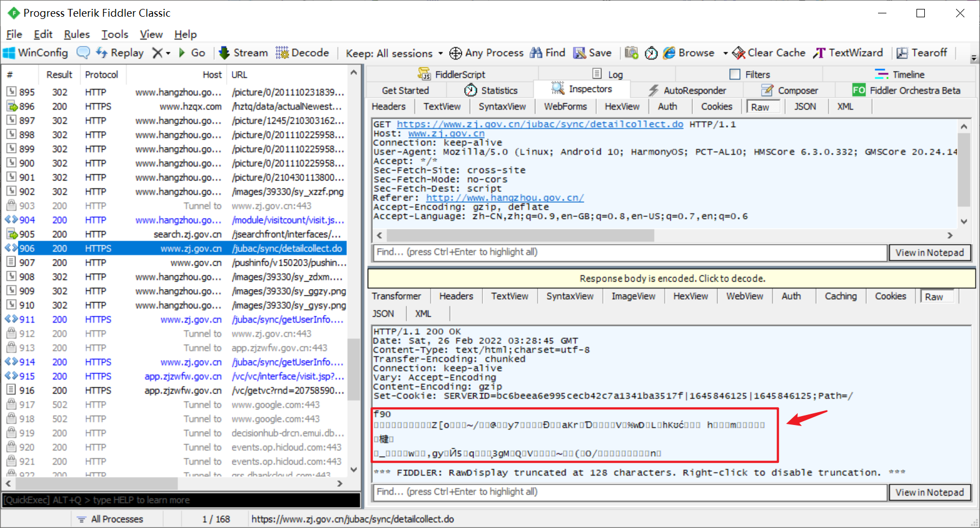The width and height of the screenshot is (980, 528).
Task: Select response Transformer tab
Action: (x=396, y=296)
